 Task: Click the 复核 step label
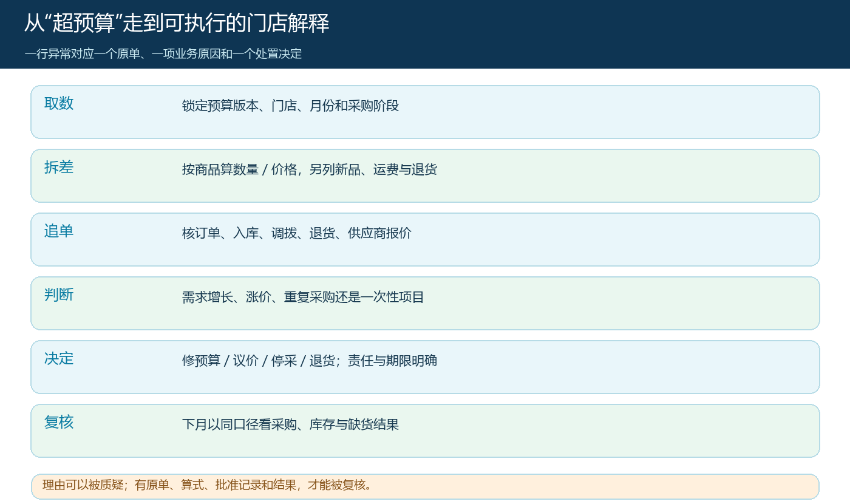[x=59, y=422]
